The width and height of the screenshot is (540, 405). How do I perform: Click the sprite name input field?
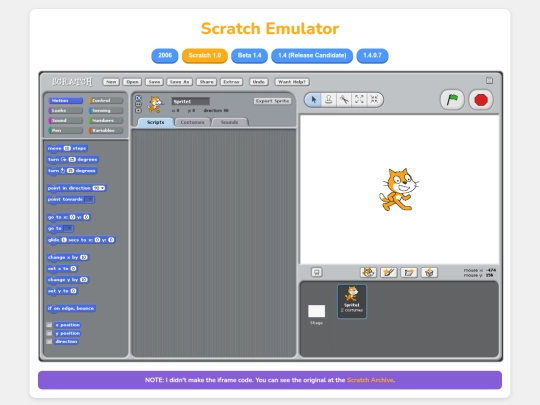tap(190, 101)
